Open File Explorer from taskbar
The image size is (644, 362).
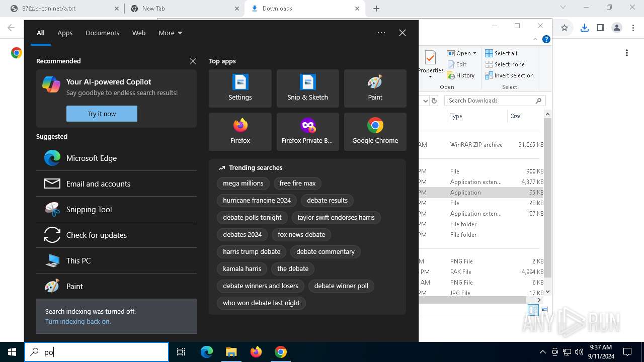pyautogui.click(x=231, y=352)
